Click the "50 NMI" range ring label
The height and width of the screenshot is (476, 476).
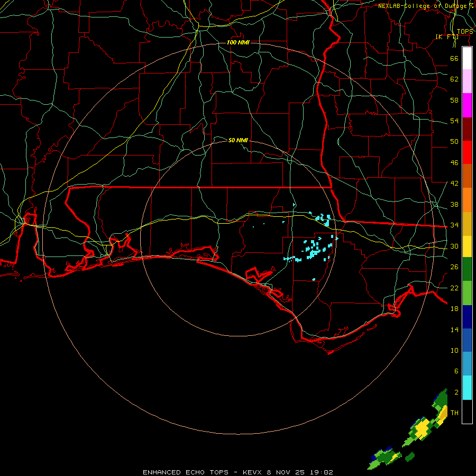[x=238, y=140]
